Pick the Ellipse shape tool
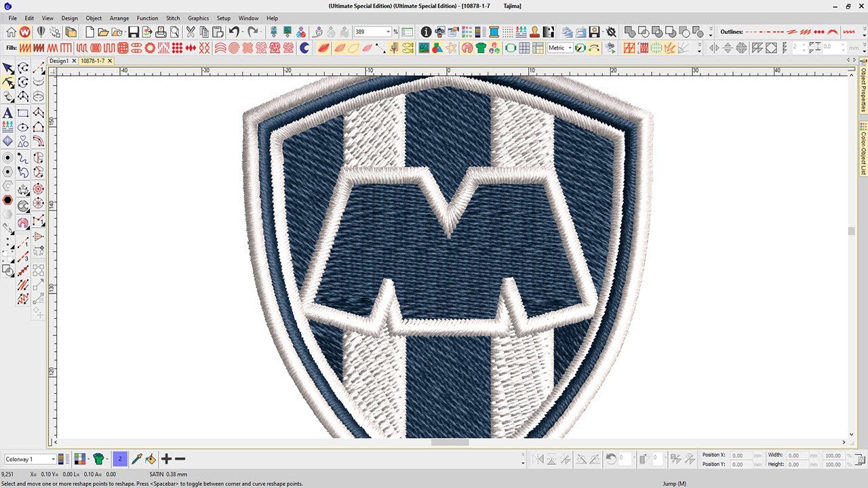This screenshot has width=868, height=488. pos(23,127)
